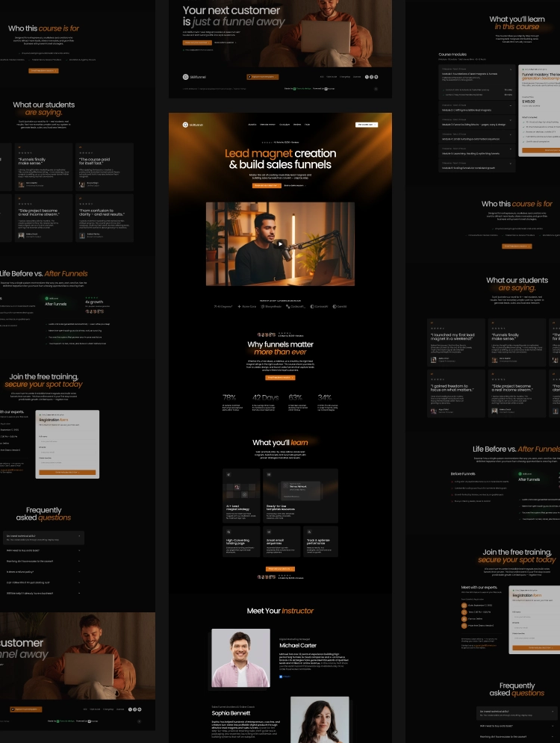Viewport: 560px width, 743px height.
Task: Open 'I launched my first lead magnet' testimonial
Action: [x=455, y=342]
